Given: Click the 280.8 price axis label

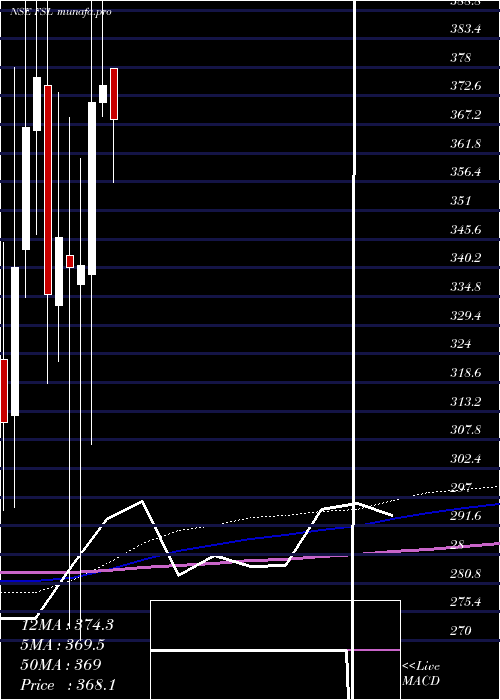Looking at the screenshot, I should (466, 573).
